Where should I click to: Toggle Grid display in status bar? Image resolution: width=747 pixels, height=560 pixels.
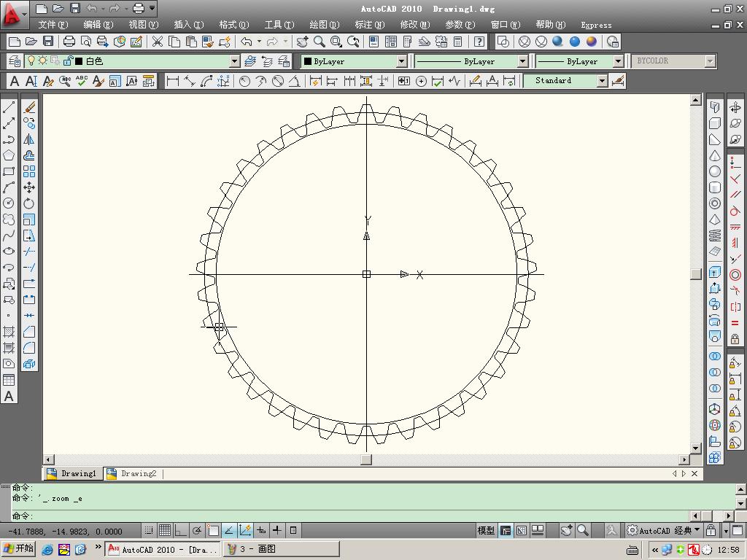coord(165,531)
